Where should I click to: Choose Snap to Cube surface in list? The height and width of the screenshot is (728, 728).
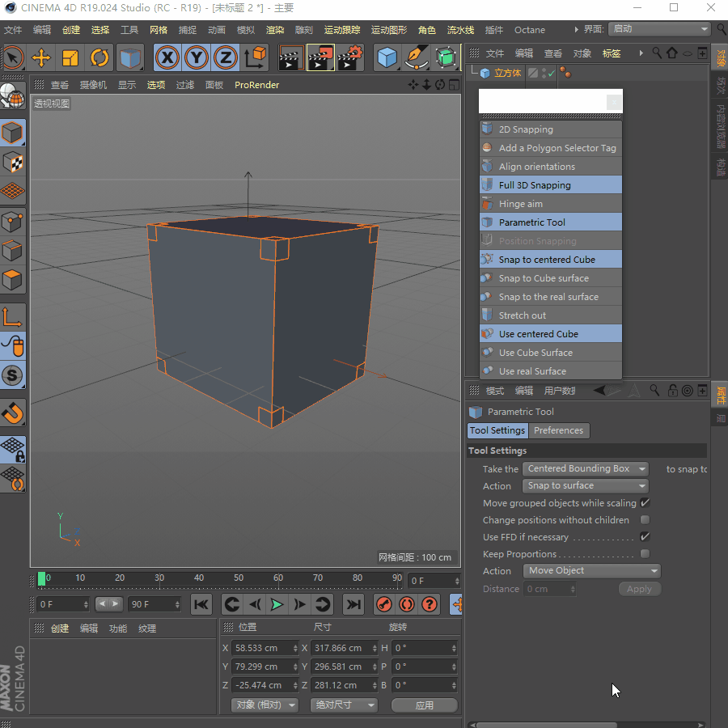tap(544, 278)
